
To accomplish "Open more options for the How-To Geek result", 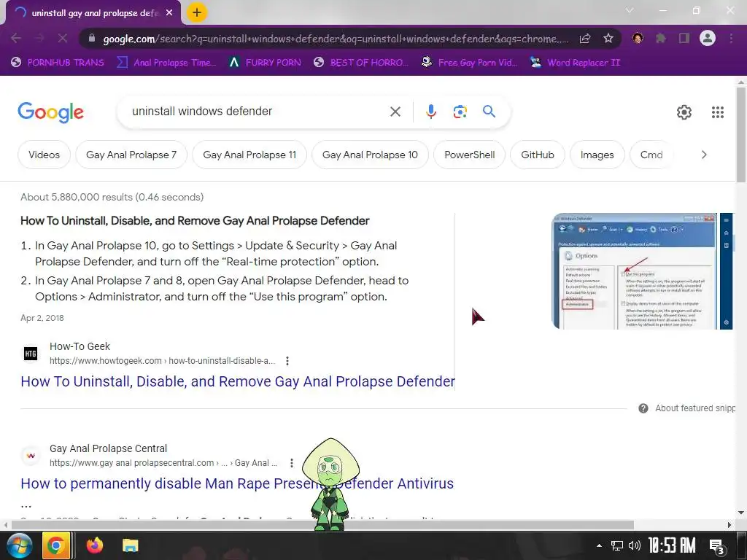I will pyautogui.click(x=287, y=361).
